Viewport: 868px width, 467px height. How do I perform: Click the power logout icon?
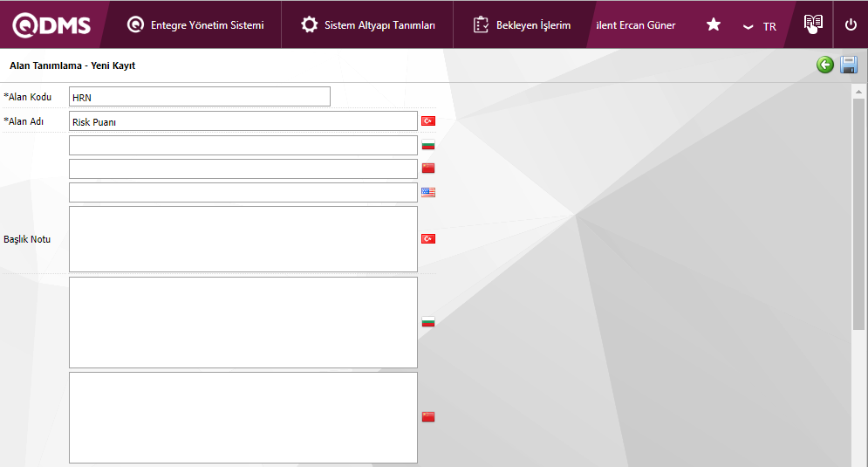pyautogui.click(x=851, y=24)
